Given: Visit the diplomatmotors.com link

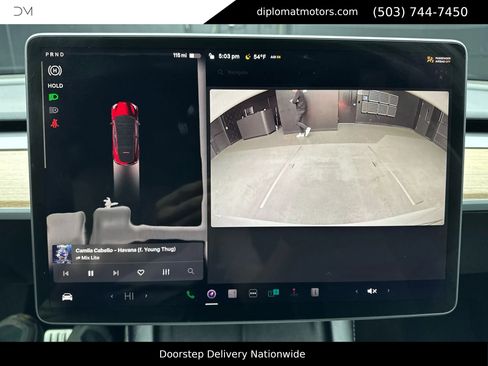Looking at the screenshot, I should pyautogui.click(x=307, y=12).
